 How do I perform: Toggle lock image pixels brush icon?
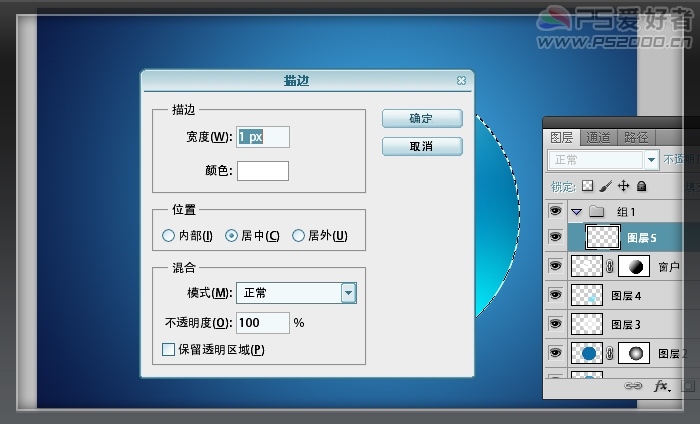coord(605,186)
